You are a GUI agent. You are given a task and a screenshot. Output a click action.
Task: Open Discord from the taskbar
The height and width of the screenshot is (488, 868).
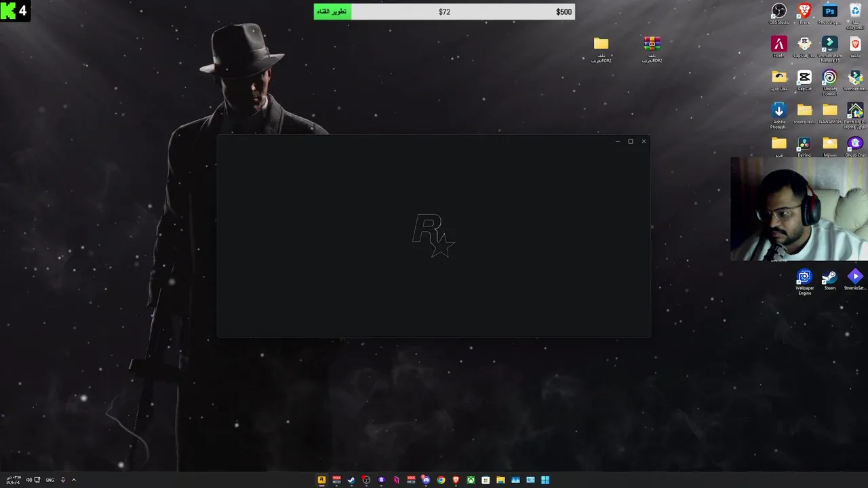click(x=426, y=480)
